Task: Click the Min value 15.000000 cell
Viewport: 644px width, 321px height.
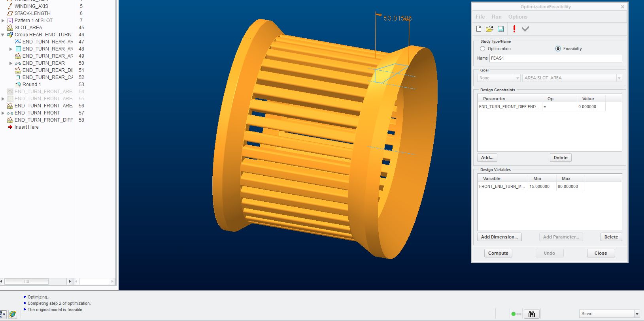Action: coord(542,186)
